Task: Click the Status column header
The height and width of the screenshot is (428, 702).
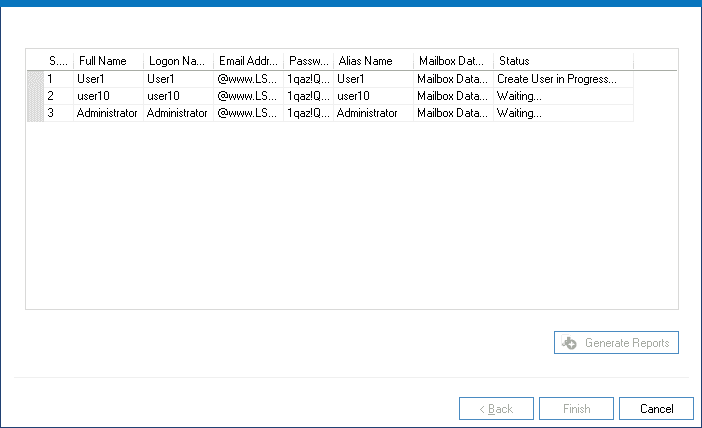Action: [564, 61]
